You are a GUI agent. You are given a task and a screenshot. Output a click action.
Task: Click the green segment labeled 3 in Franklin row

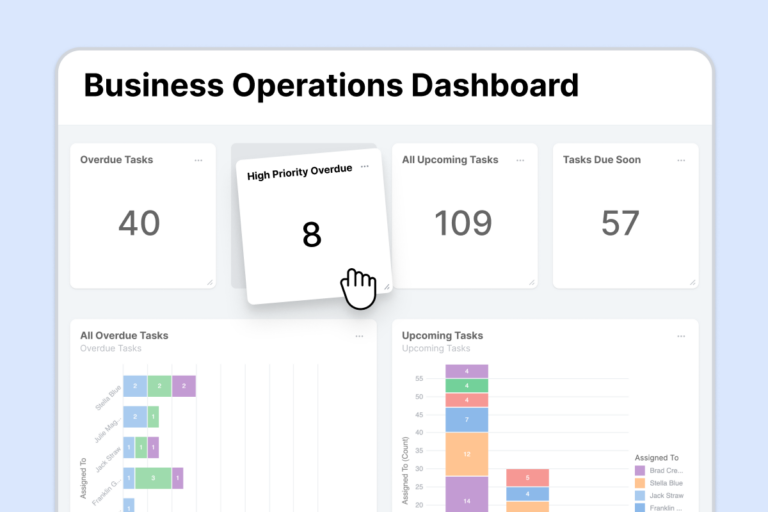tap(153, 478)
